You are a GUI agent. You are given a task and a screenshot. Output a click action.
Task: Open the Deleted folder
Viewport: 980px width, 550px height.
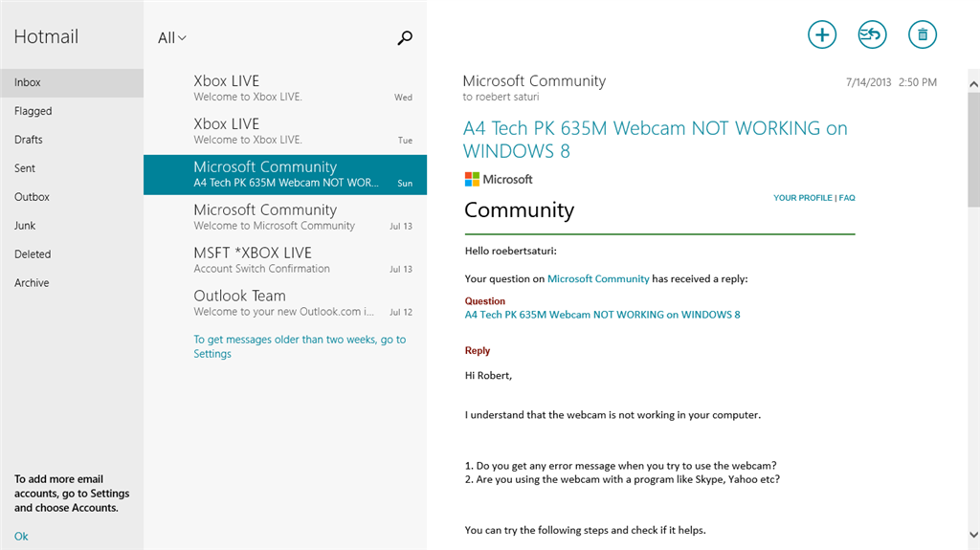[x=72, y=255]
